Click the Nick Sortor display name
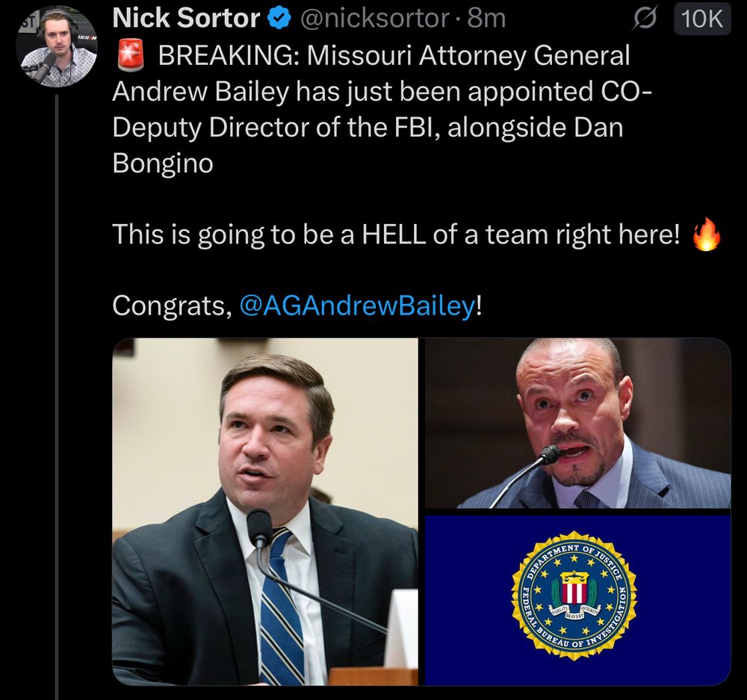The height and width of the screenshot is (700, 747). point(186,18)
